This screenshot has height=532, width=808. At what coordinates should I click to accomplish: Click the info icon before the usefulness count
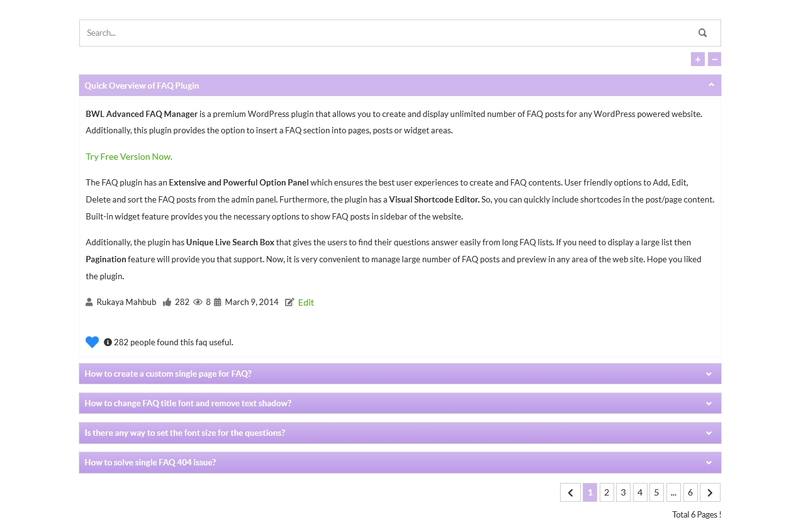point(108,342)
